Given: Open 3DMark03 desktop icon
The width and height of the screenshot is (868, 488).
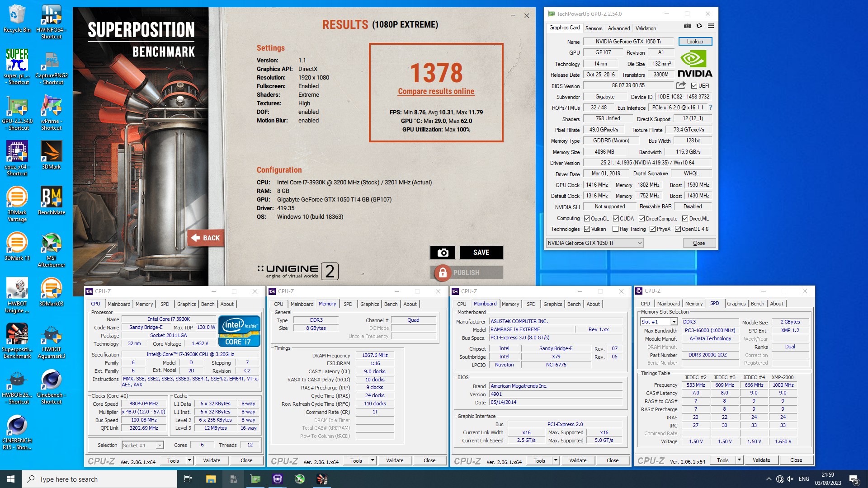Looking at the screenshot, I should coord(51,292).
